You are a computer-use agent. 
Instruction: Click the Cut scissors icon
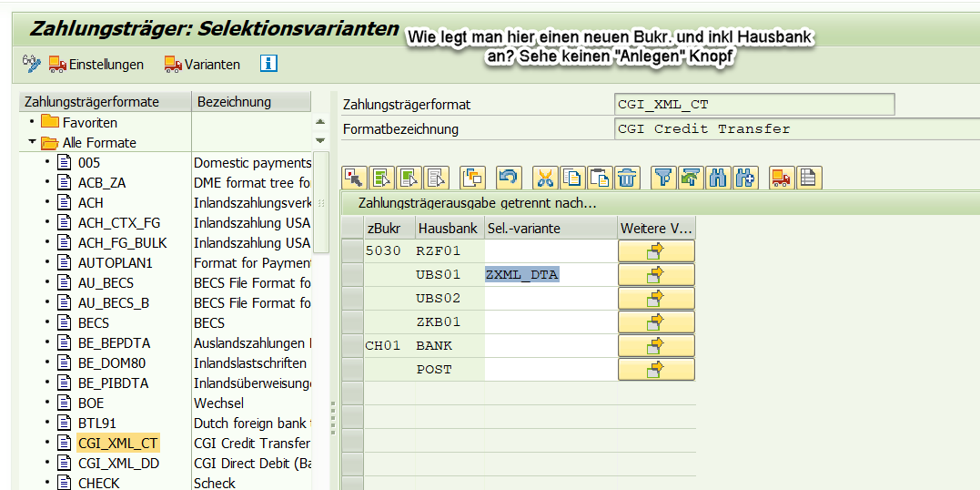(x=544, y=178)
